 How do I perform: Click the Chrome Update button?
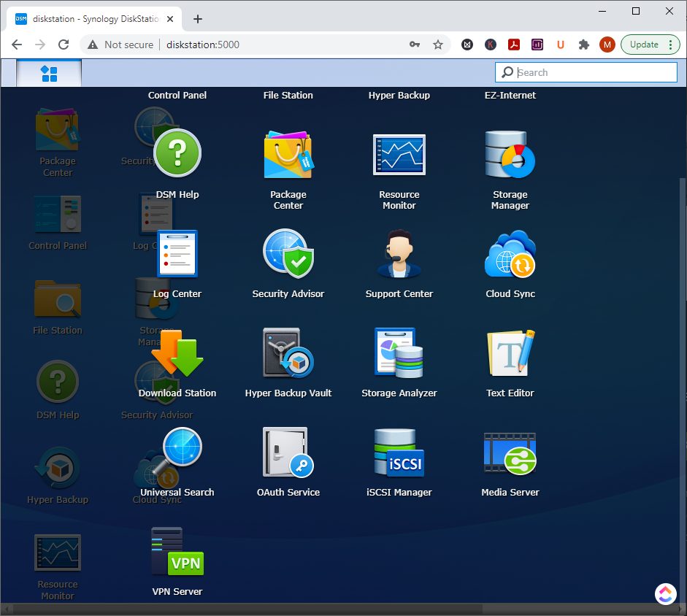tap(650, 45)
